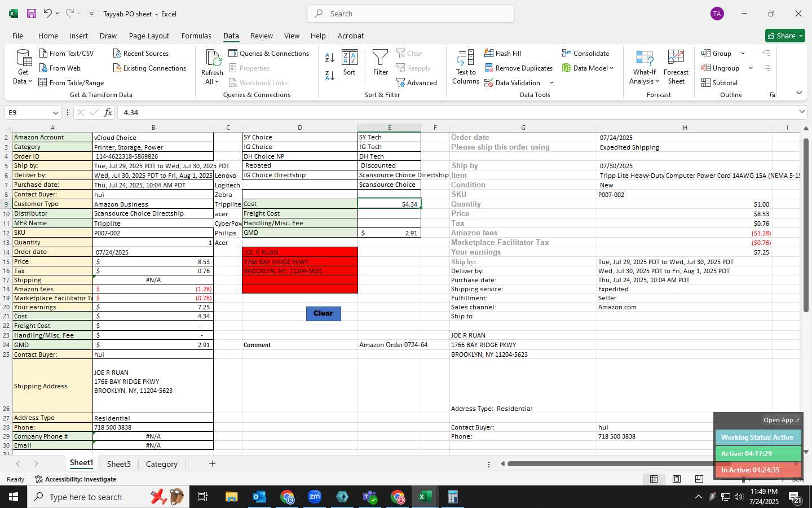The height and width of the screenshot is (508, 812).
Task: Open Outlook from taskbar
Action: pos(259,497)
